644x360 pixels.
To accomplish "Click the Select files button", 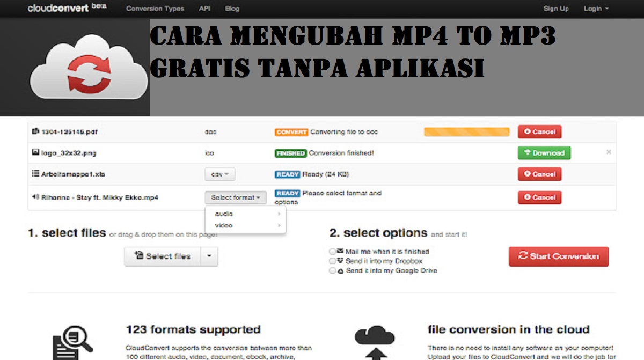I will point(163,256).
